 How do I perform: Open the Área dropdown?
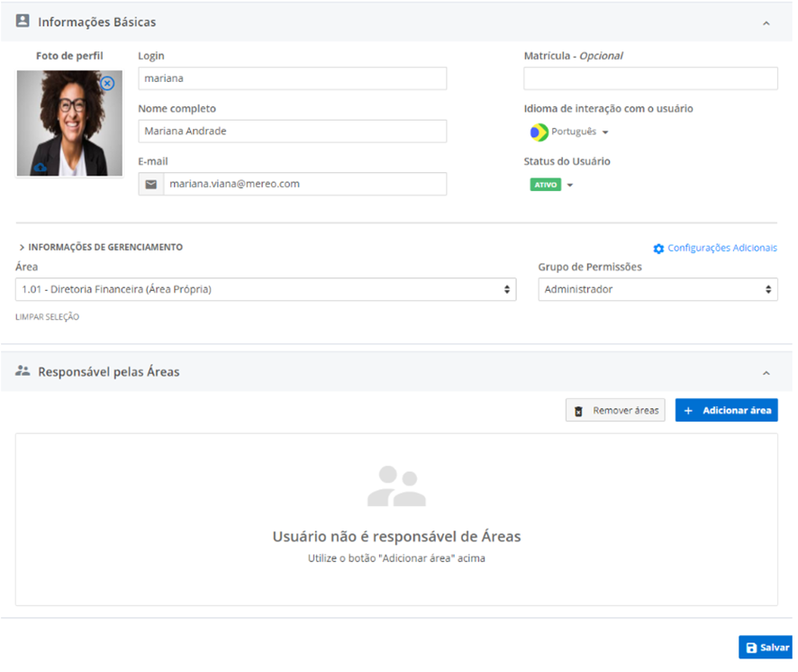coord(266,290)
